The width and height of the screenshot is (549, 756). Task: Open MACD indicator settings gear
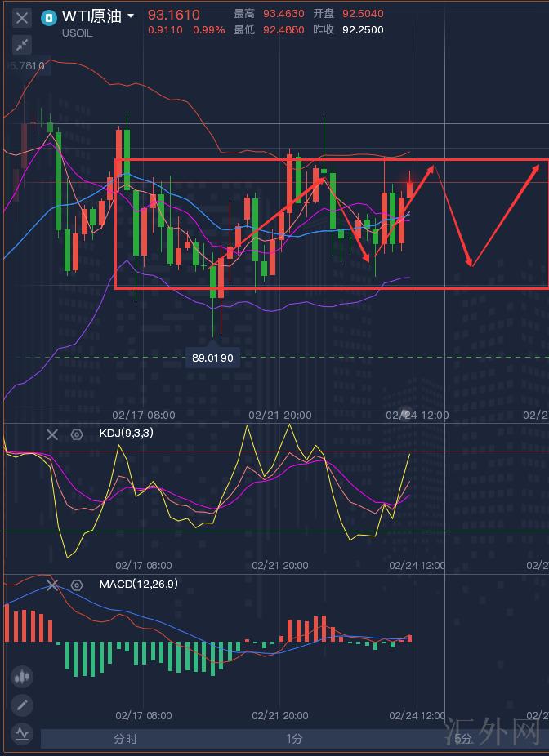click(77, 585)
